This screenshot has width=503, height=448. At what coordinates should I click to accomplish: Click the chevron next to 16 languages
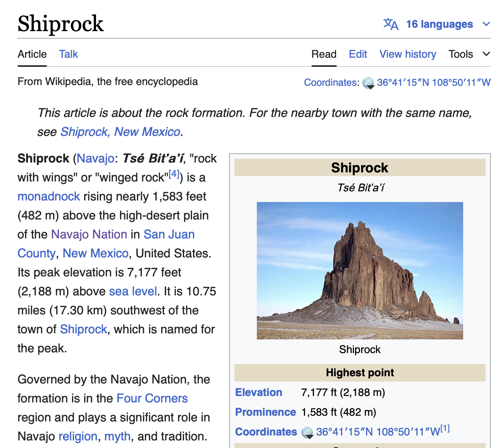point(486,24)
